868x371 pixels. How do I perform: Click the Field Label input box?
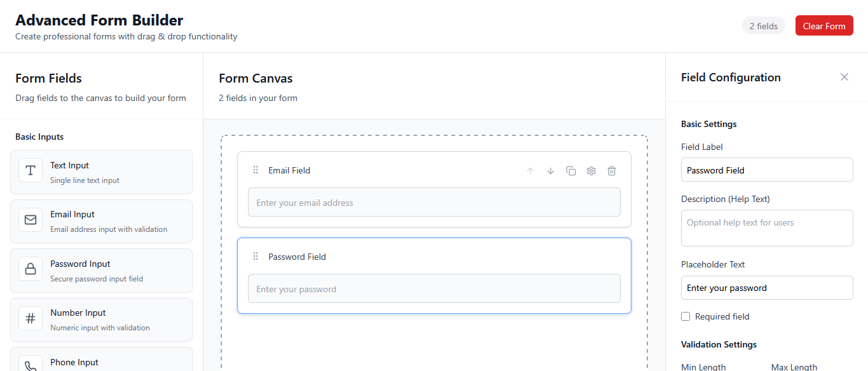tap(766, 170)
